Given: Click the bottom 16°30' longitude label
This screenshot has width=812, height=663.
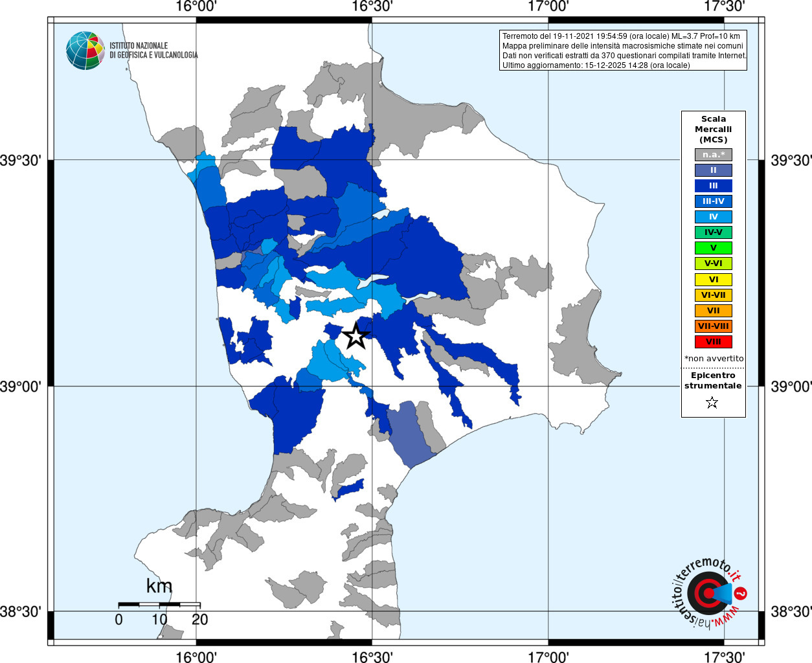Looking at the screenshot, I should point(372,657).
